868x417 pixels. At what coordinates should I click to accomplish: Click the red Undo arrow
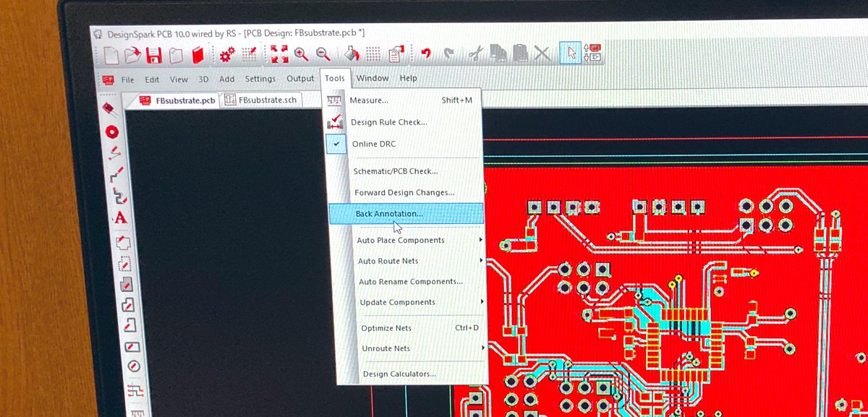click(x=426, y=54)
